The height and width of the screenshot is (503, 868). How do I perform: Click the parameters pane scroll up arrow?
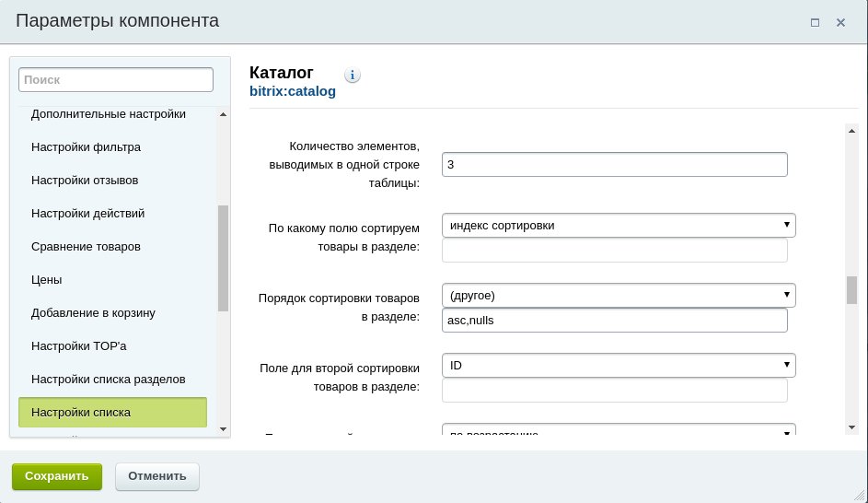click(851, 131)
